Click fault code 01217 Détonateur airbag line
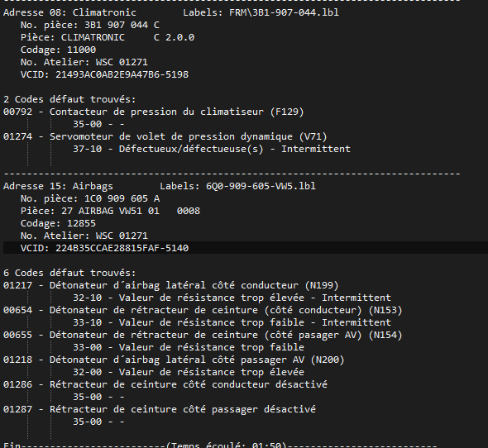This screenshot has width=488, height=448. [171, 285]
